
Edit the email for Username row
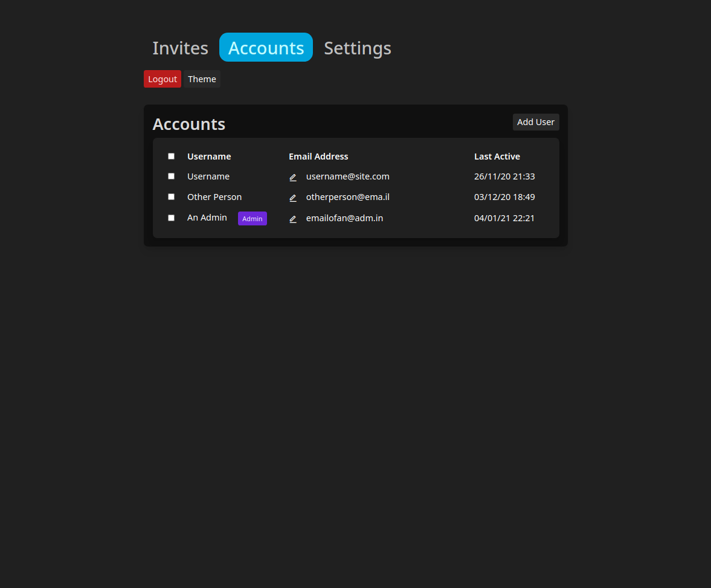(293, 177)
